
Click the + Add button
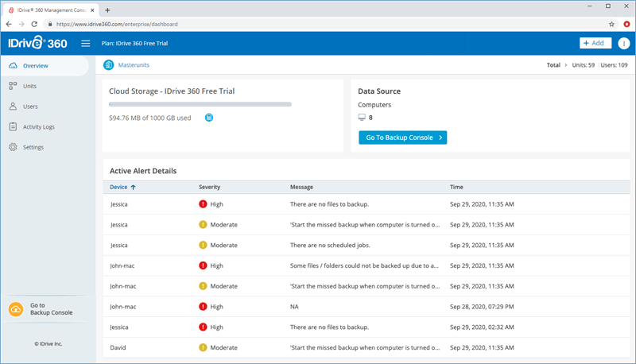tap(595, 44)
